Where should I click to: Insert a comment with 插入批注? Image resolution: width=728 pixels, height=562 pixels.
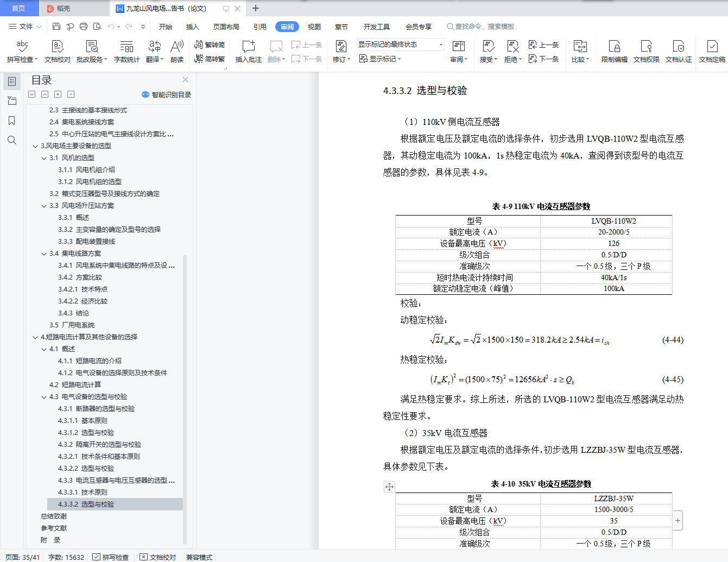[248, 52]
